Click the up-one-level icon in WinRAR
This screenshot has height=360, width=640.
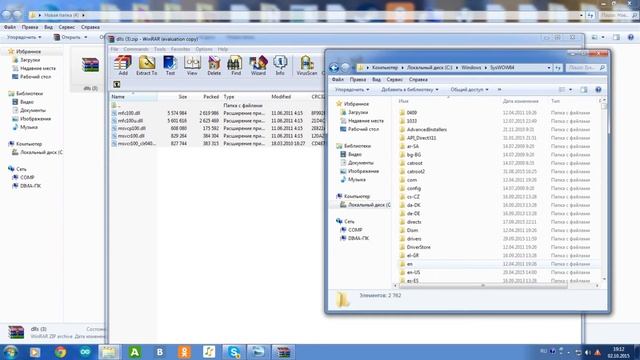point(116,84)
